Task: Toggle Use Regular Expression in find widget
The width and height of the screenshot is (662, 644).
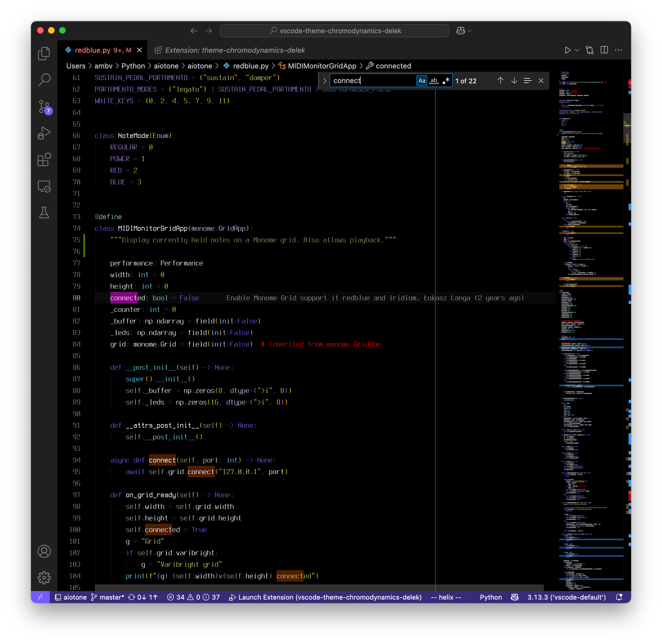Action: coord(446,81)
